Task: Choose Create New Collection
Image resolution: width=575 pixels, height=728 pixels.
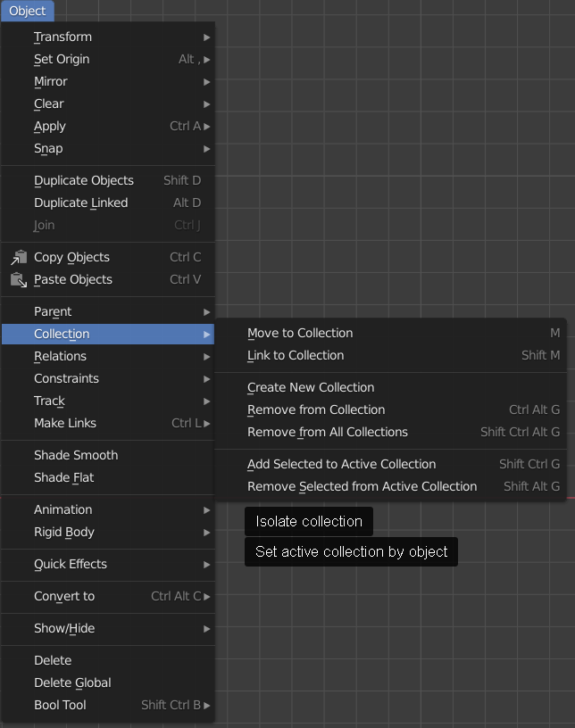Action: 390,387
